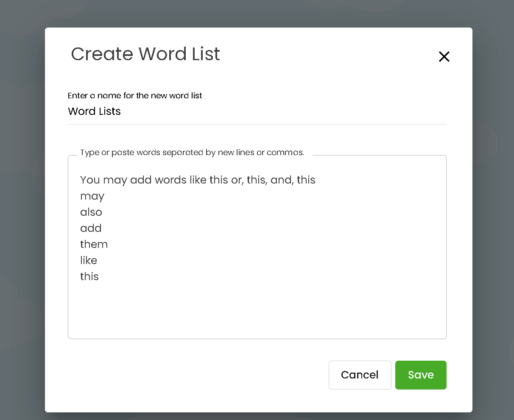The height and width of the screenshot is (420, 514).
Task: Place cursor on the last 'this' line
Action: (x=89, y=276)
